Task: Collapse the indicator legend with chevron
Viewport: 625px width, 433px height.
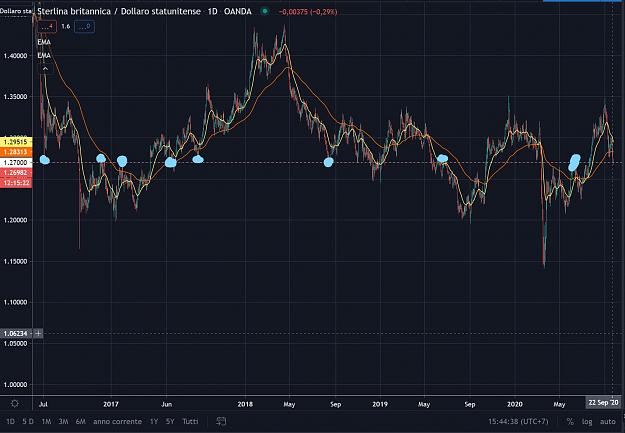Action: tap(45, 69)
